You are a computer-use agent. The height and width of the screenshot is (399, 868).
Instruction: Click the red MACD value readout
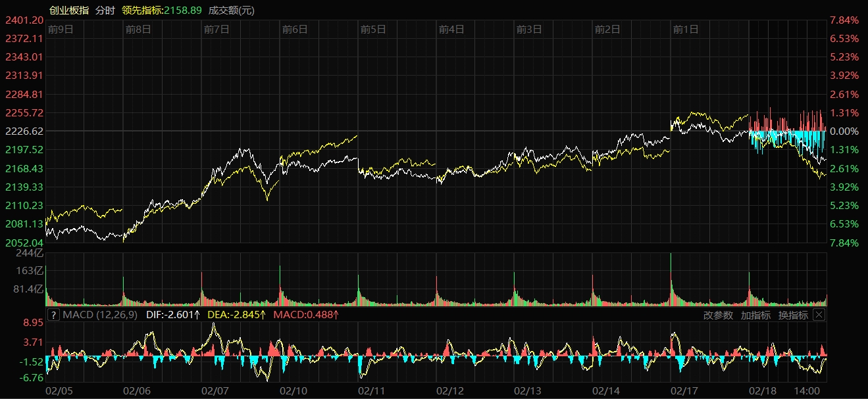[x=306, y=315]
